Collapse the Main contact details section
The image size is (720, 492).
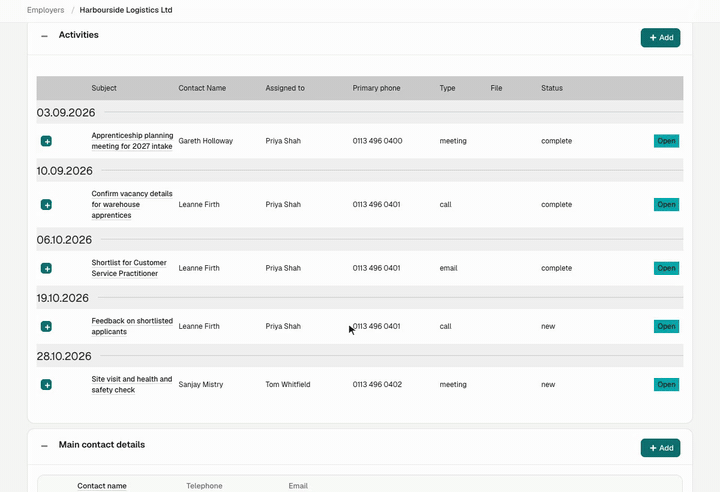point(44,446)
